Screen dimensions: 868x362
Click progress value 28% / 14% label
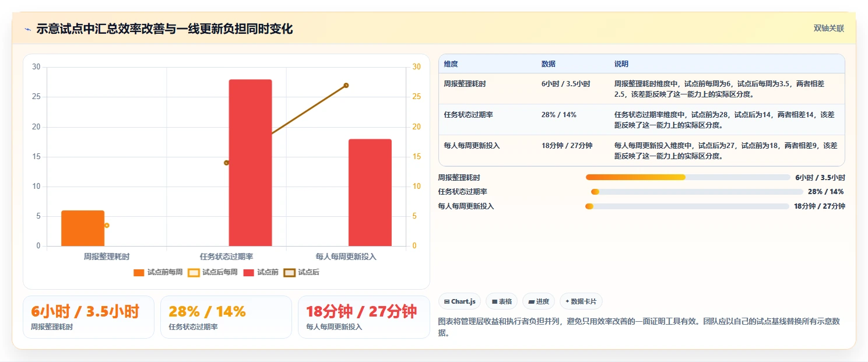(x=825, y=192)
